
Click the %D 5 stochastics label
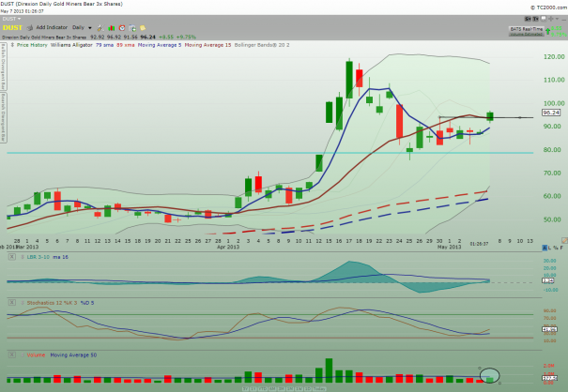87,303
